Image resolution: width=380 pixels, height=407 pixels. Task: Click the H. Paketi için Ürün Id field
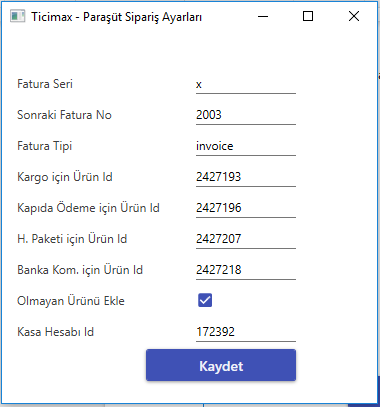(246, 239)
